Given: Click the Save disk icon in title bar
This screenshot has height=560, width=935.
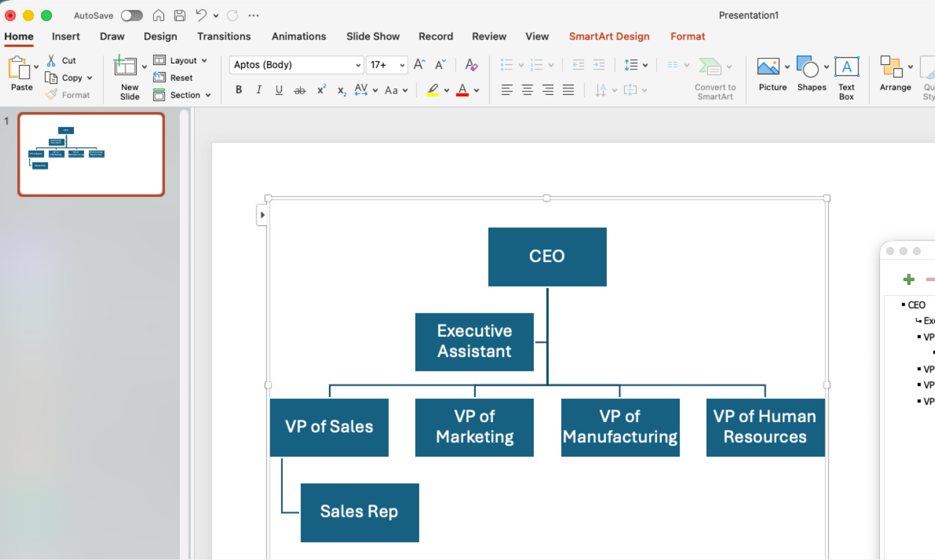Looking at the screenshot, I should (x=180, y=15).
